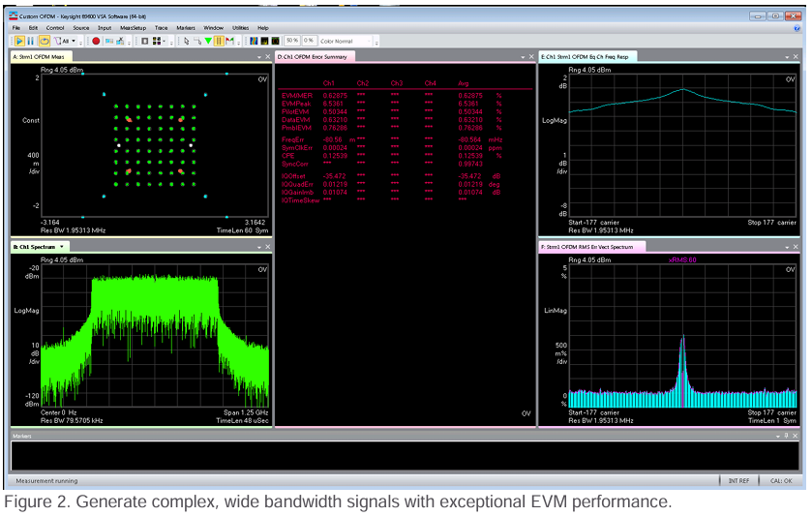Select the D: Ch1 OFDM Error Summary tab

(x=313, y=57)
